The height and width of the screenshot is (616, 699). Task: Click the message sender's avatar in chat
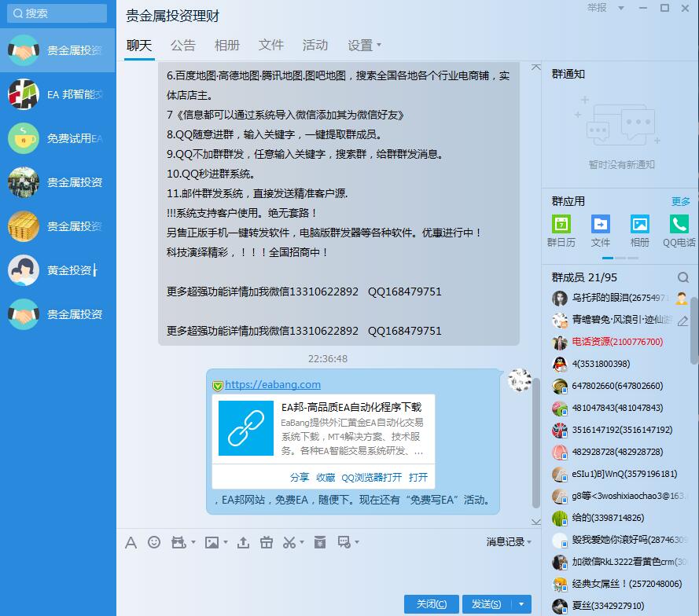(x=520, y=380)
